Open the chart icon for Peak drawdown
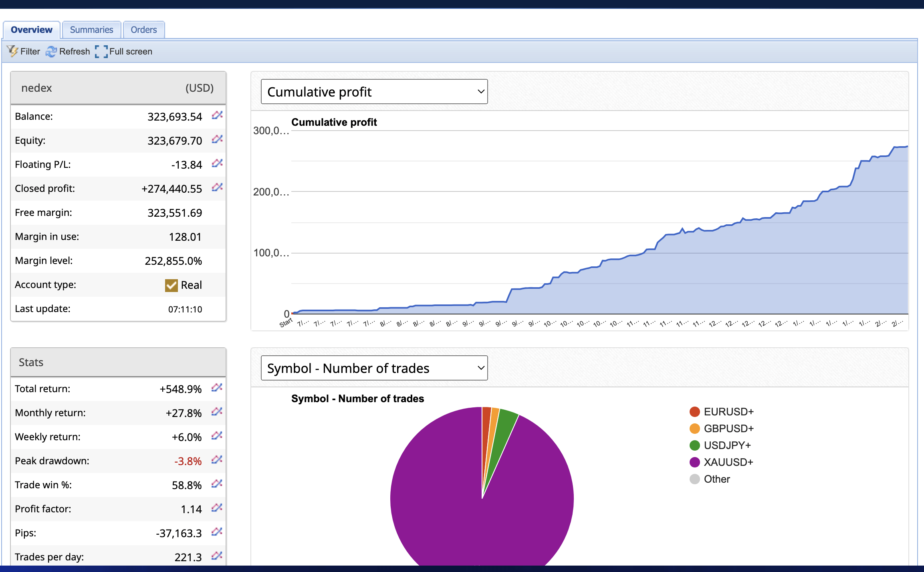 click(217, 460)
